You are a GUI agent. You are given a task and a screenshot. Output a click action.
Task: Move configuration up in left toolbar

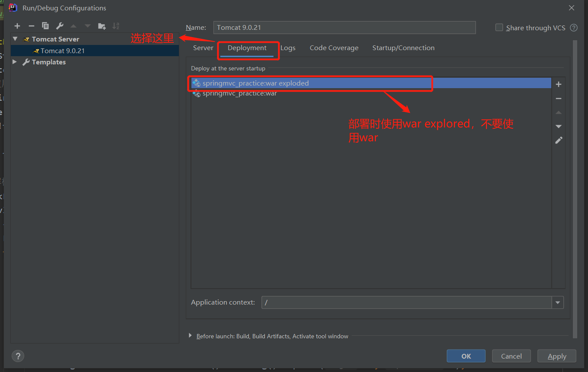73,26
